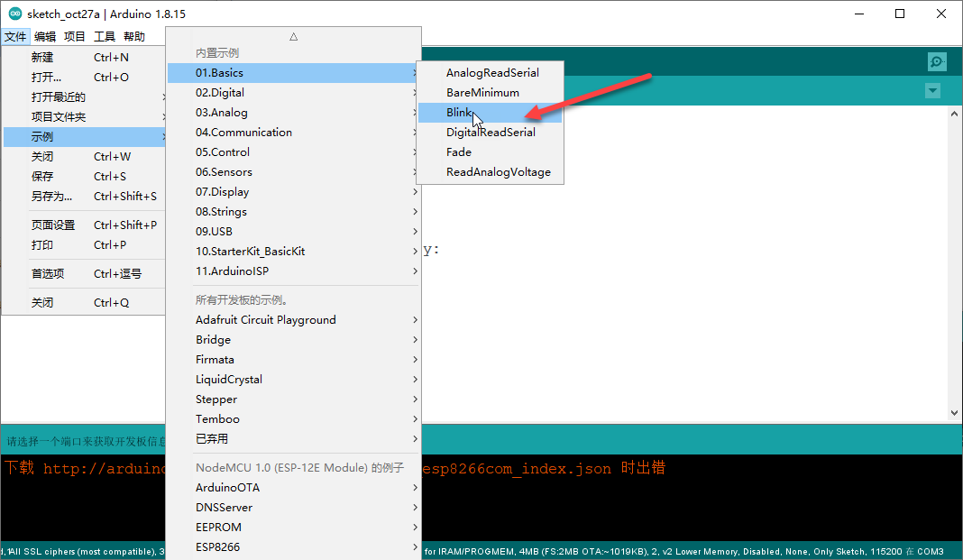Click editor scrollbar down arrow
Viewport: 963px width, 560px height.
954,413
